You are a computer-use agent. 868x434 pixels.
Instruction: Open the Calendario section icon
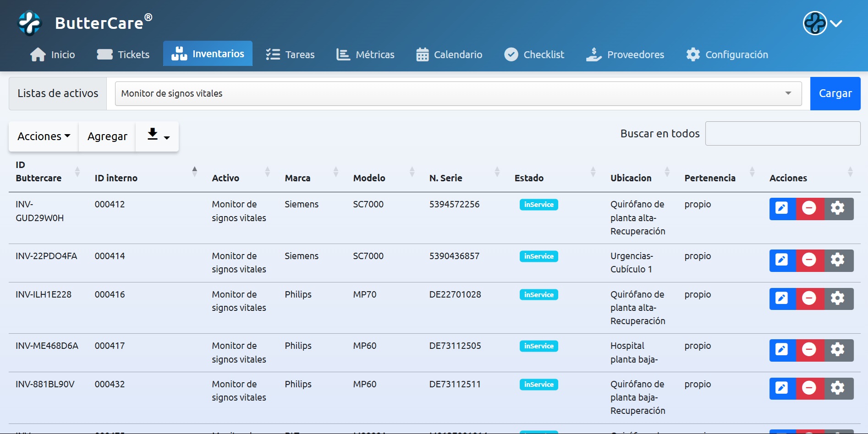coord(422,54)
